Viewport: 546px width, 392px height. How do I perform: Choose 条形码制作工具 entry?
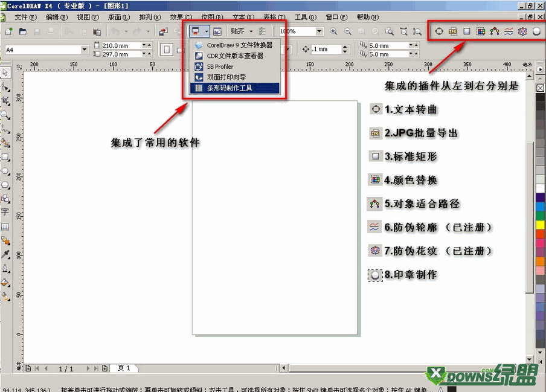[235, 88]
